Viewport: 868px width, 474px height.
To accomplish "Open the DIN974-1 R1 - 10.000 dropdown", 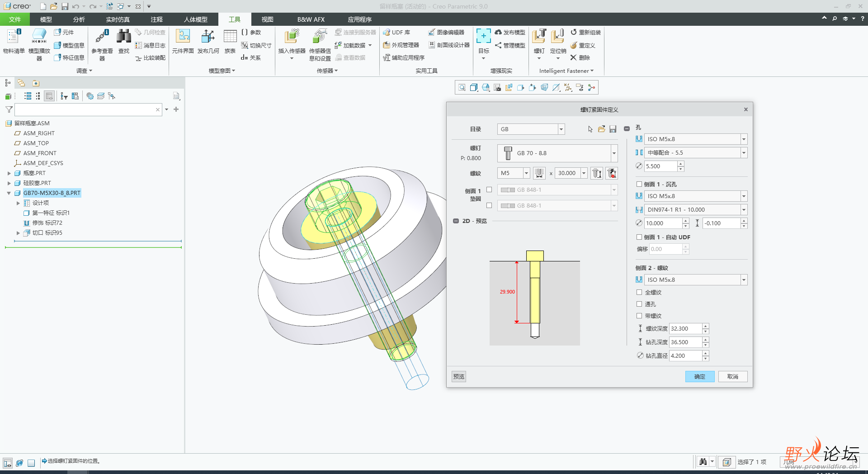I will 744,210.
